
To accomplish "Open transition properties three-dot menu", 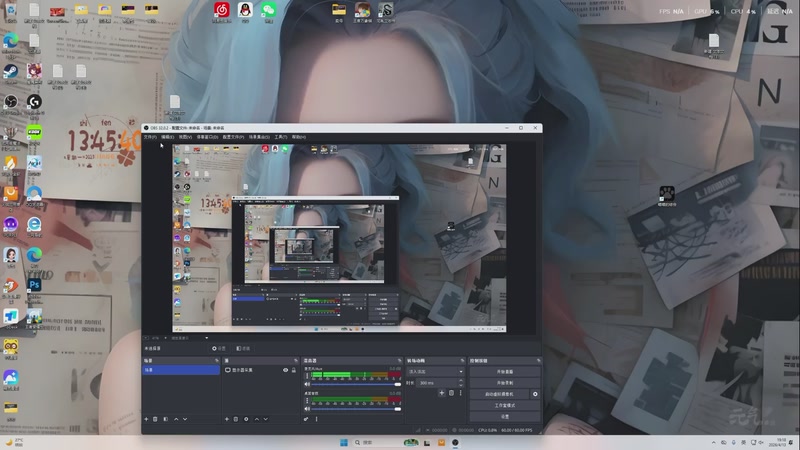I will click(460, 393).
